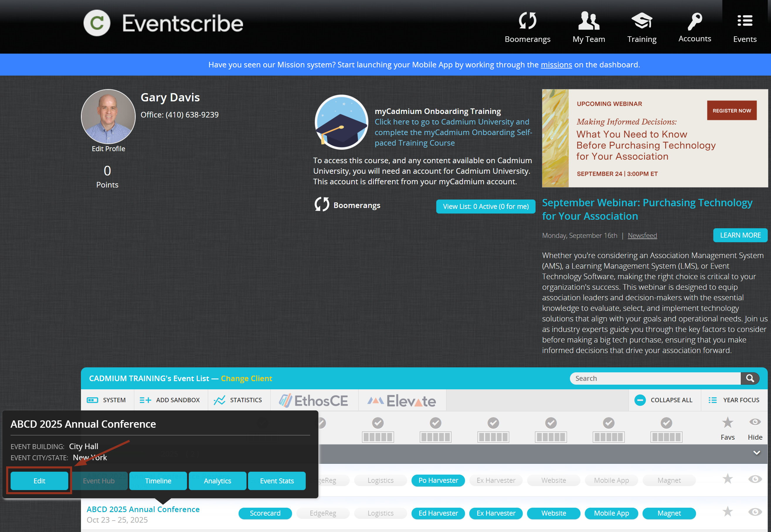Screen dimensions: 771x532
Task: Click Edit button in event popup
Action: pyautogui.click(x=39, y=481)
